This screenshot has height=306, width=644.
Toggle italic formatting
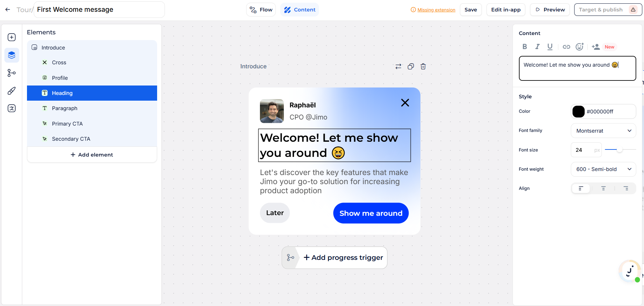point(537,47)
